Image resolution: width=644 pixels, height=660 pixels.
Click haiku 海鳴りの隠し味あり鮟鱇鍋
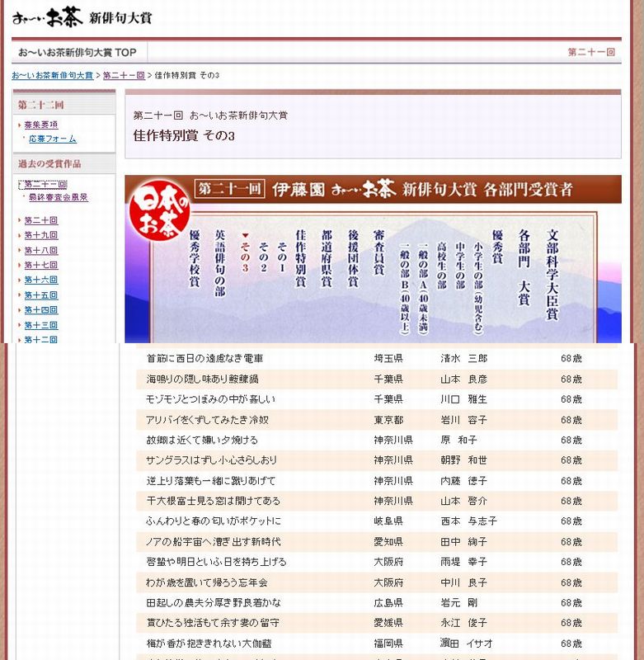click(x=202, y=379)
